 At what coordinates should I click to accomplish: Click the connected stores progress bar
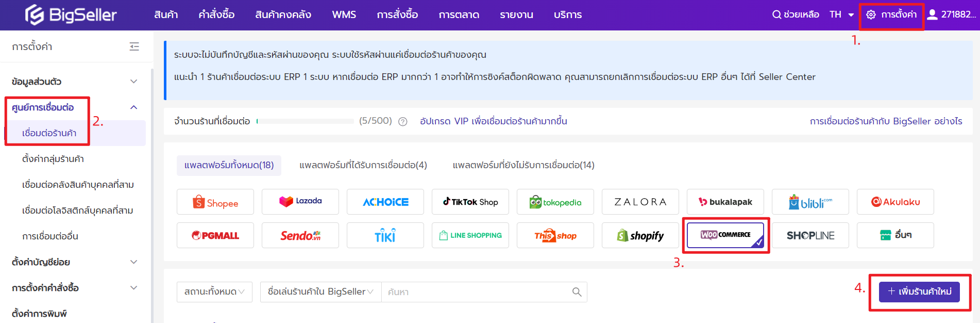[305, 121]
